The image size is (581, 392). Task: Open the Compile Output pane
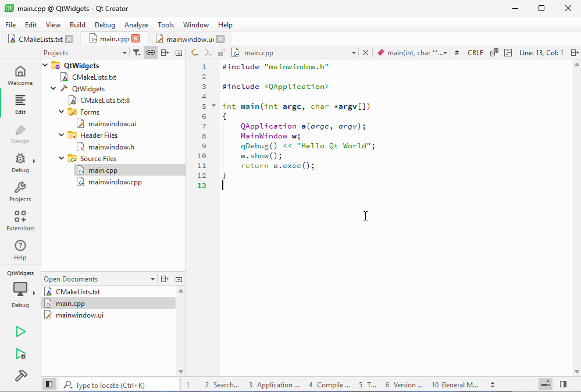[x=329, y=385]
